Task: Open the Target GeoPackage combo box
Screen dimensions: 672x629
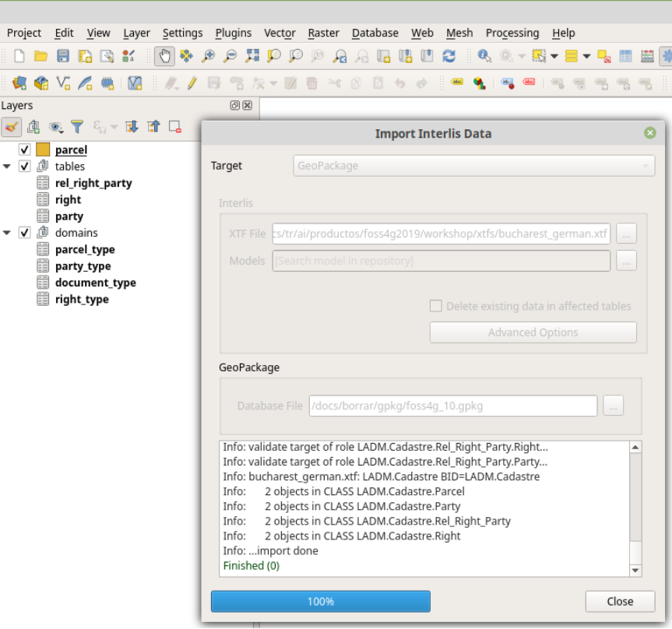Action: tap(473, 166)
